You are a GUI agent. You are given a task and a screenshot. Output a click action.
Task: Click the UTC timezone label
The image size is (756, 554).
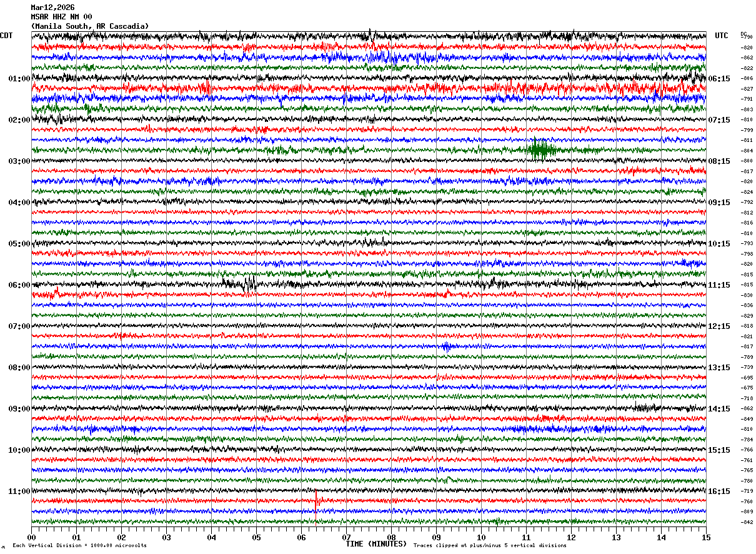722,36
